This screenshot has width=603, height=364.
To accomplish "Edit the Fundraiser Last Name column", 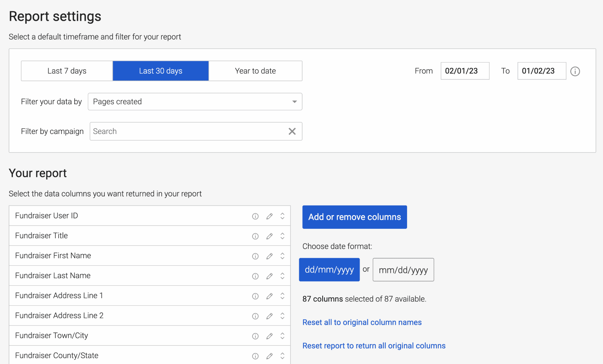I will click(269, 276).
